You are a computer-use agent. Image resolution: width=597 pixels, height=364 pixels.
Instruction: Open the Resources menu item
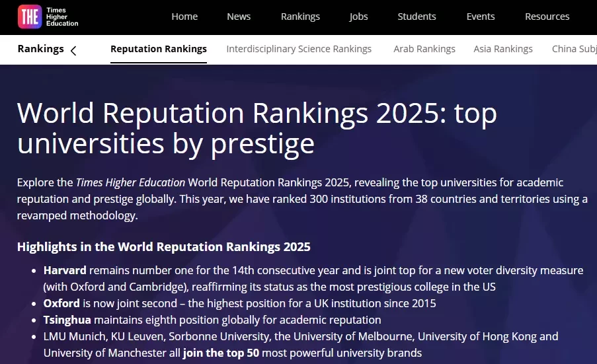coord(547,17)
